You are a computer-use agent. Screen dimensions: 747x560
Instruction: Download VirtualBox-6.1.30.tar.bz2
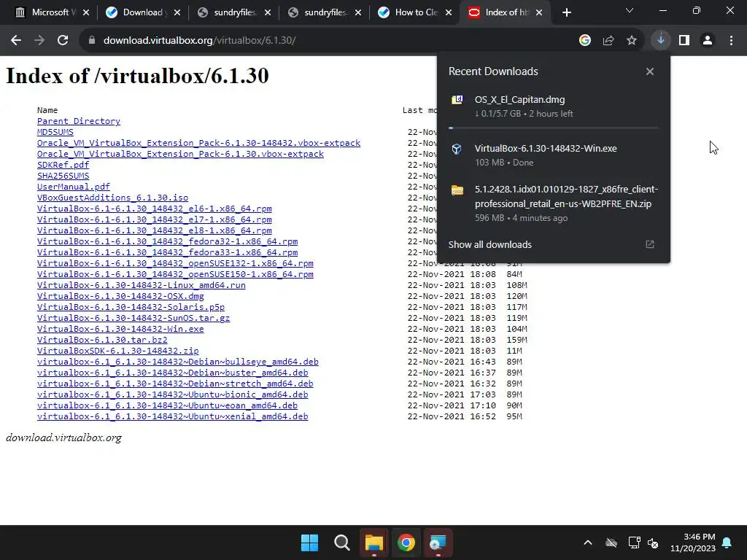pos(102,340)
